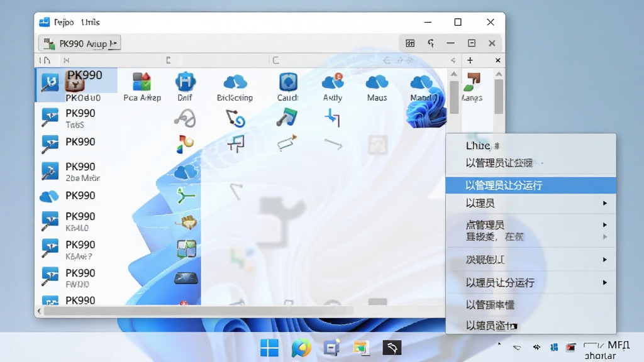Select the colorful music note icon
This screenshot has height=362, width=644.
(185, 144)
